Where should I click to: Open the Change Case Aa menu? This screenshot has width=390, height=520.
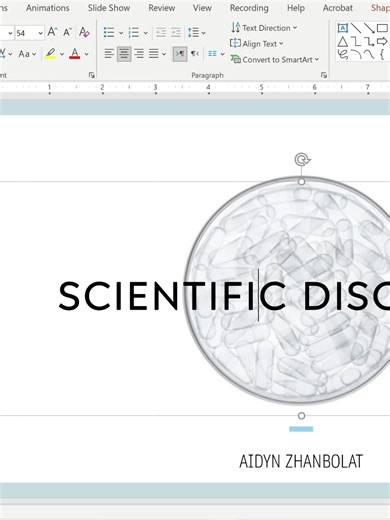click(27, 54)
